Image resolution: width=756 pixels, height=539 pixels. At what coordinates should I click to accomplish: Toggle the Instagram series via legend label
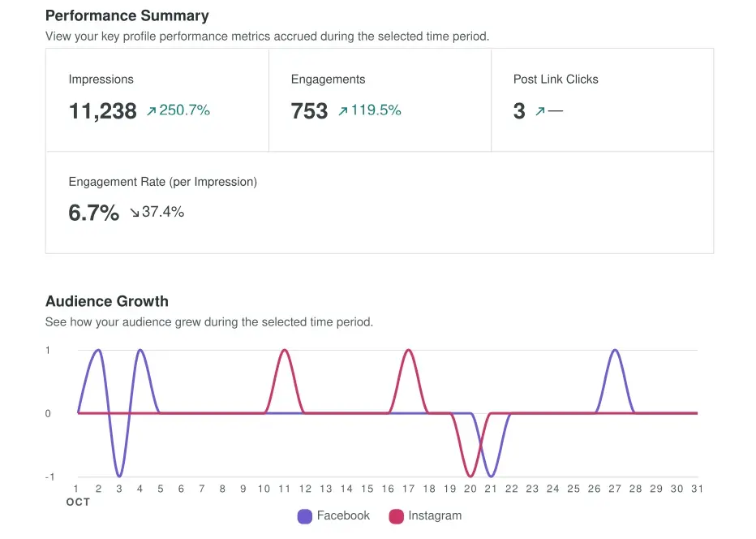[x=435, y=516]
